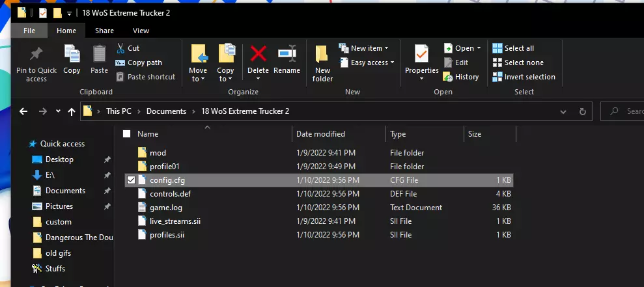Image resolution: width=644 pixels, height=287 pixels.
Task: Toggle the select-all checkbox beside Name
Action: pyautogui.click(x=126, y=134)
